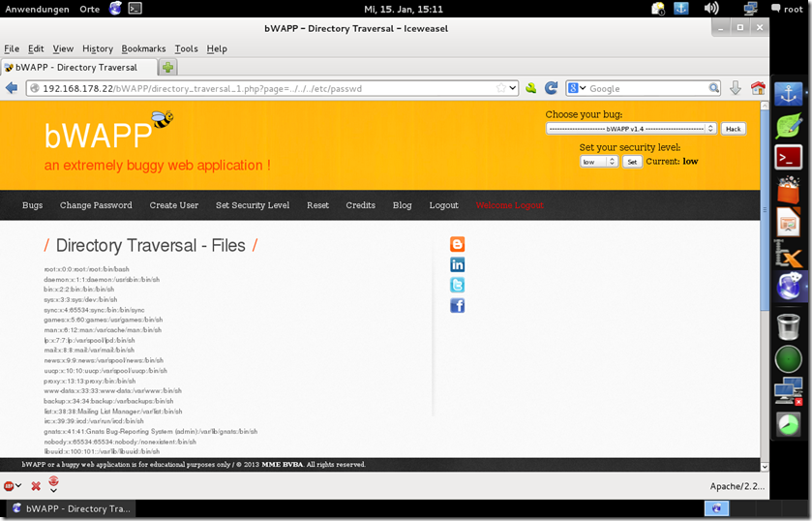Open the Credits navigation link

tap(360, 205)
